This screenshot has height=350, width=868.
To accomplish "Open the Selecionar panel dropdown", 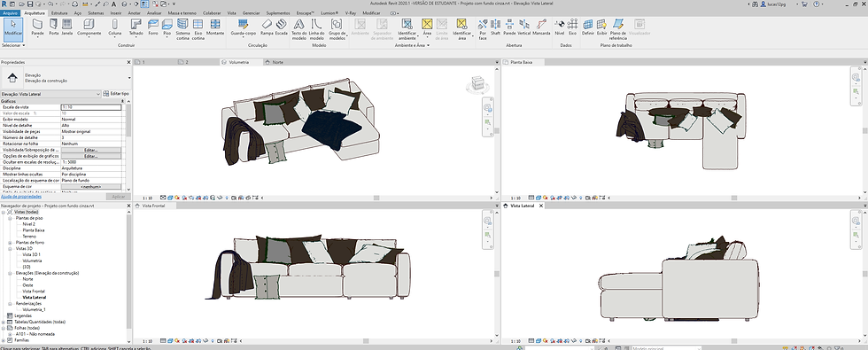I will coord(13,45).
